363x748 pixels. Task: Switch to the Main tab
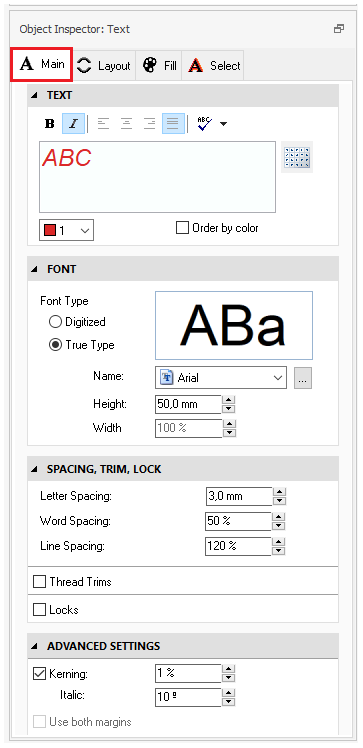point(41,64)
